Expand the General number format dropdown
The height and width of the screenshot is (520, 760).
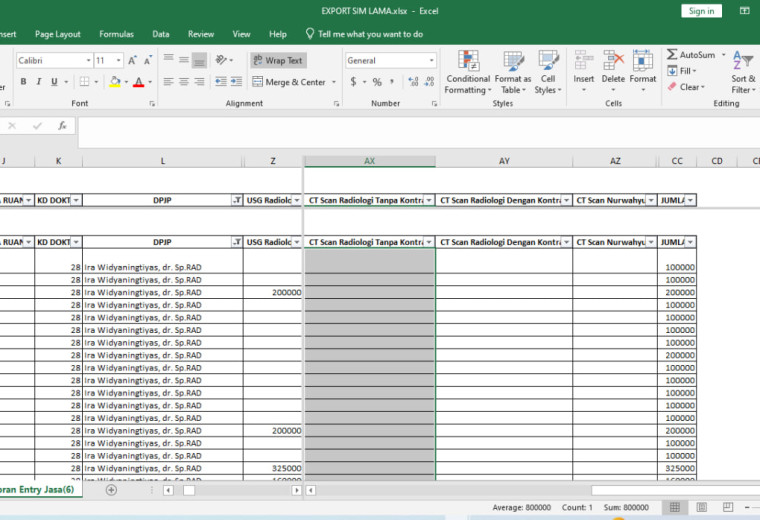(x=431, y=61)
